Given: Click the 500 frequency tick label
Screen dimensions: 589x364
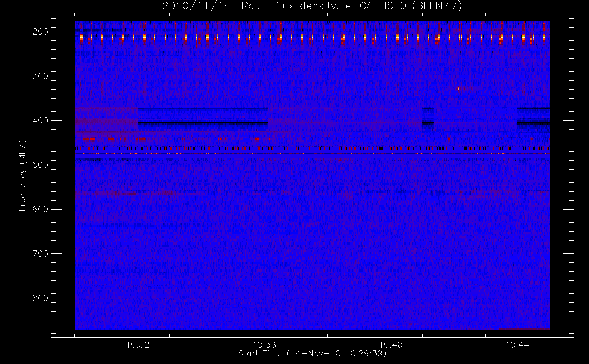Looking at the screenshot, I should click(x=40, y=165).
